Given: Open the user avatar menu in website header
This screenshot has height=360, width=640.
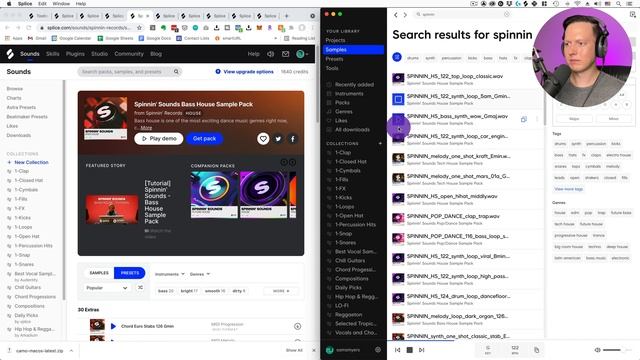Looking at the screenshot, I should 302,54.
